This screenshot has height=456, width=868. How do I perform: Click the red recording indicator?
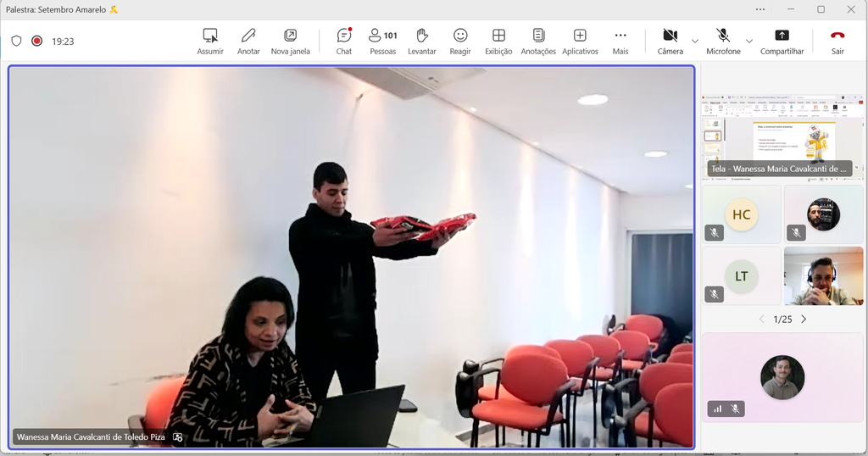37,41
